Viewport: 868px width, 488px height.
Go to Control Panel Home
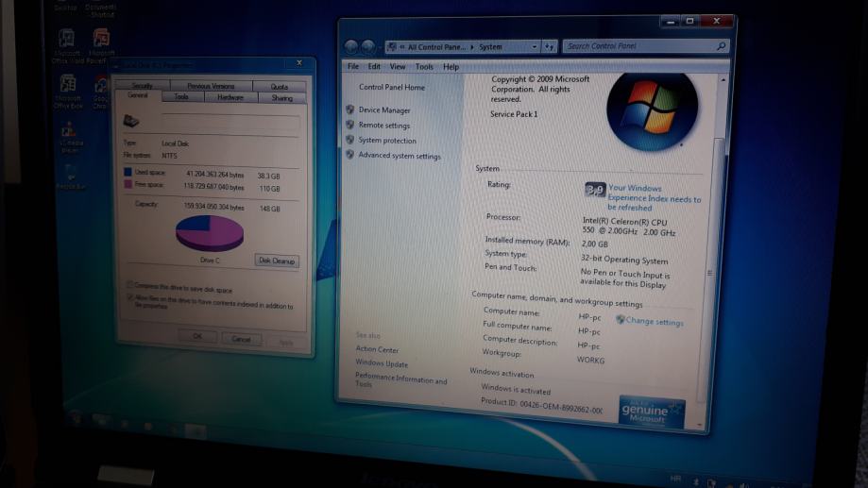click(391, 87)
